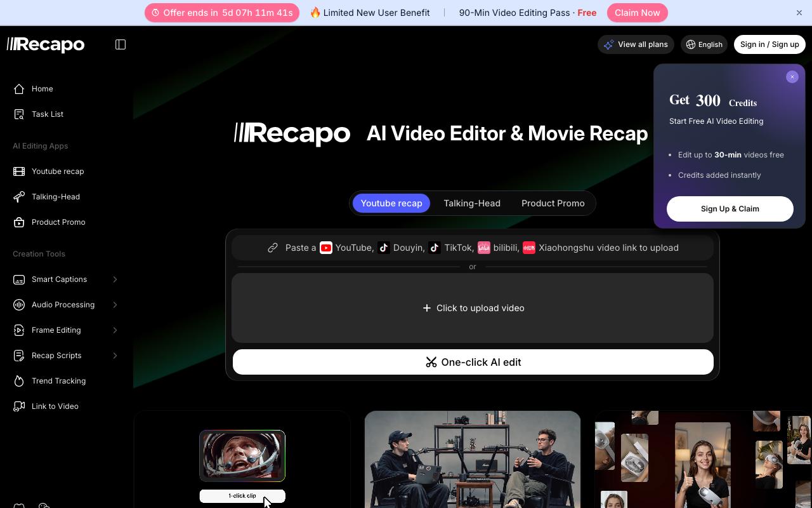Click the Offer ends countdown badge
This screenshot has width=812, height=508.
click(222, 13)
